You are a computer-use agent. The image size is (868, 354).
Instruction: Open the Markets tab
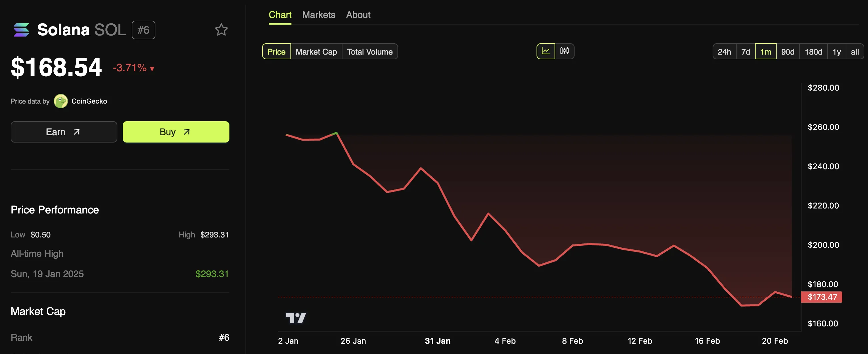tap(318, 15)
